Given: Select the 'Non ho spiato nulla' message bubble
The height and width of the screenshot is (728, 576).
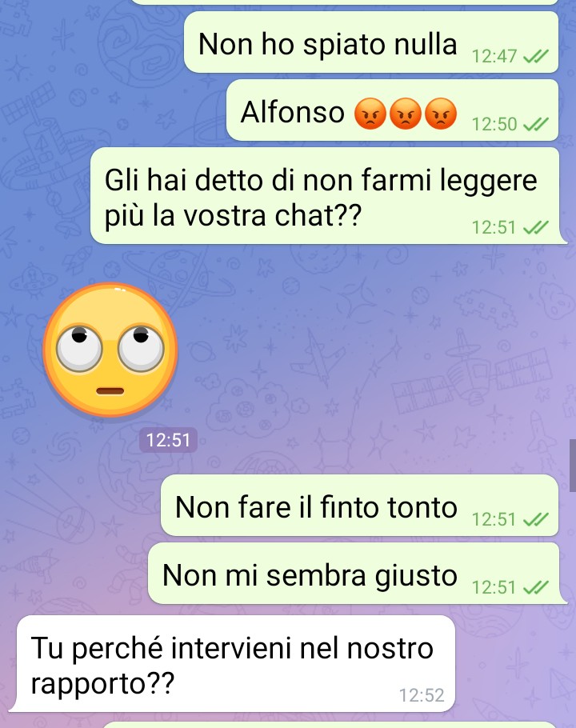Looking at the screenshot, I should coord(371,42).
